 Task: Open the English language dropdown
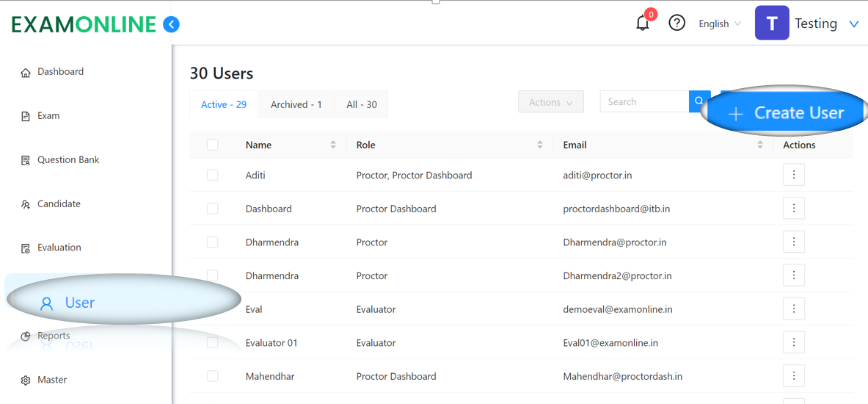click(x=719, y=24)
